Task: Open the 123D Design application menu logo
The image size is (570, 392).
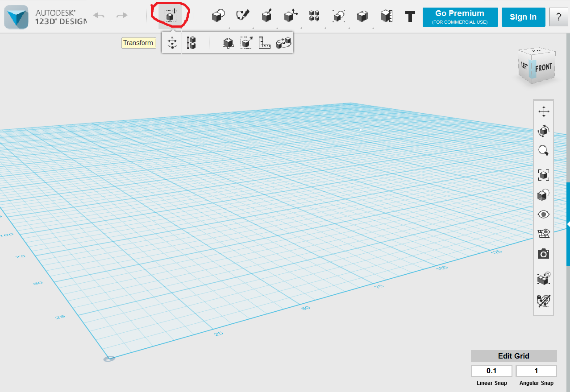Action: (17, 17)
